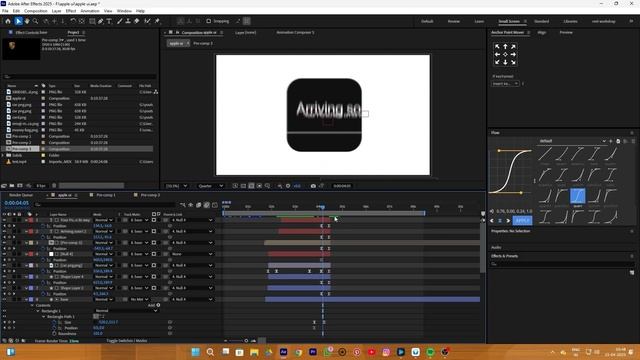
Task: Collapse the Contents group twirl
Action: [x=32, y=305]
